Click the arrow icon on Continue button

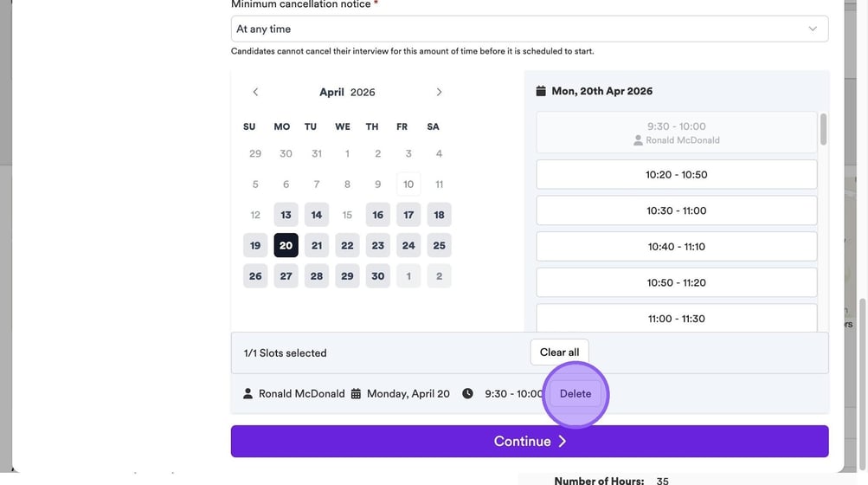[x=562, y=442]
